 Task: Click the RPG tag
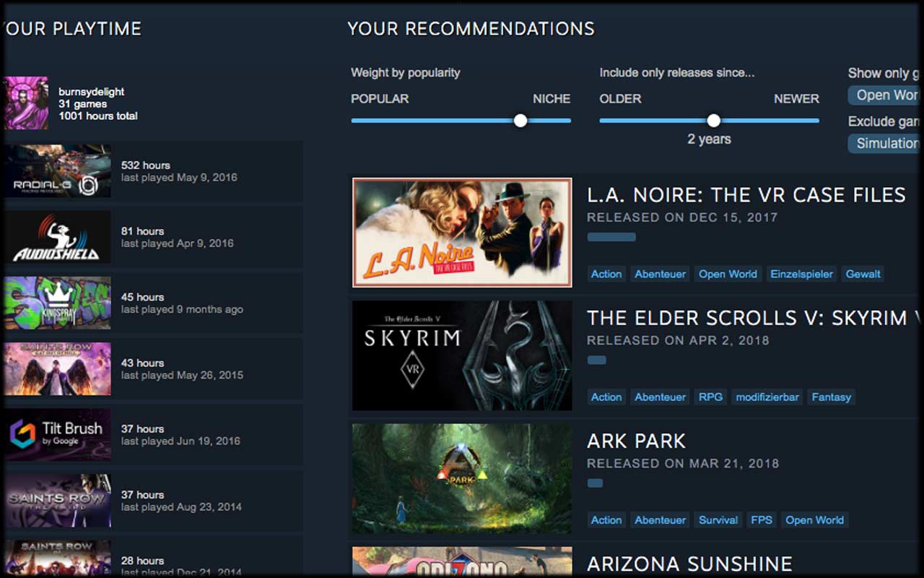click(710, 397)
